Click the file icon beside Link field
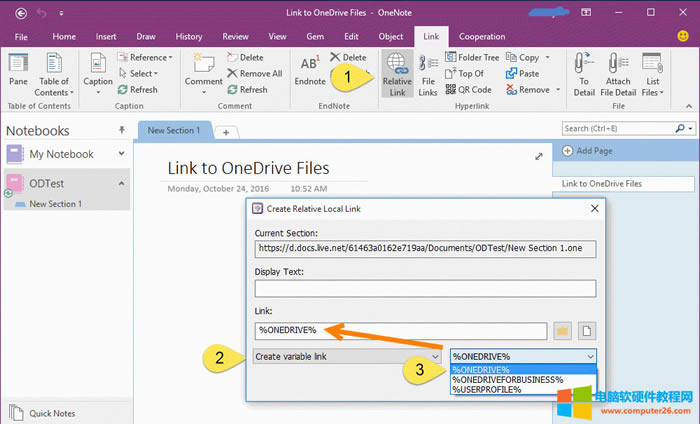Image resolution: width=700 pixels, height=424 pixels. pos(588,331)
